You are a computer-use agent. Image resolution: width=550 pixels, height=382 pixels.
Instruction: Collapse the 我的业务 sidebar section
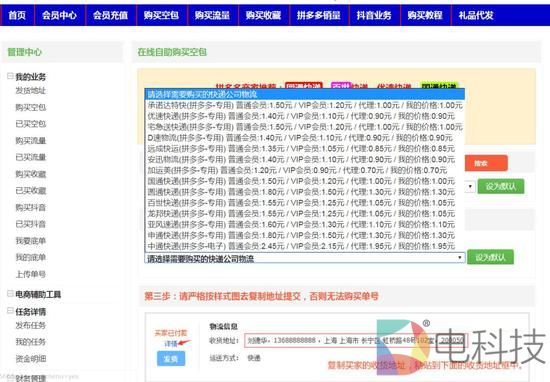point(11,76)
